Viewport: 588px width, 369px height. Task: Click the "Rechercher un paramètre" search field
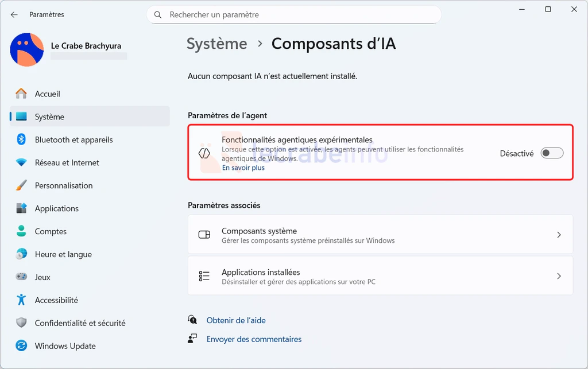tap(299, 15)
